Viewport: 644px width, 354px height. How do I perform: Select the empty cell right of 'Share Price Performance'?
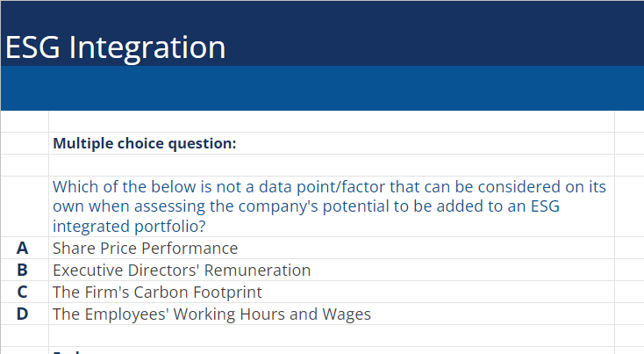coord(629,249)
